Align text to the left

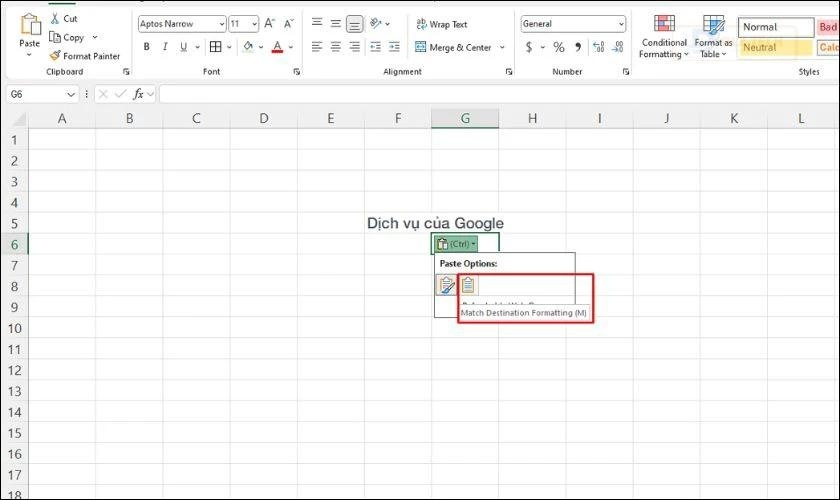[x=317, y=47]
